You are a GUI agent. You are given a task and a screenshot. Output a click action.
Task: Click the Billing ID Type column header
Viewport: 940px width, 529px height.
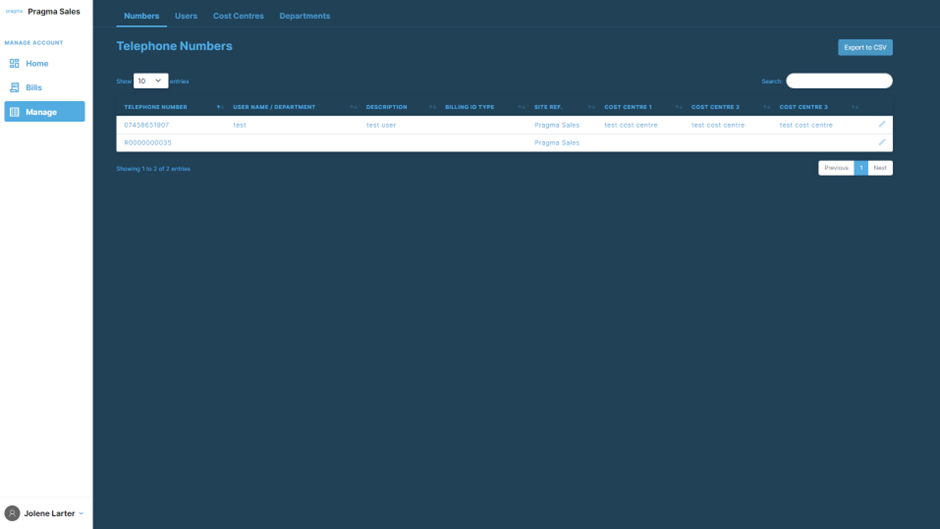pyautogui.click(x=469, y=107)
